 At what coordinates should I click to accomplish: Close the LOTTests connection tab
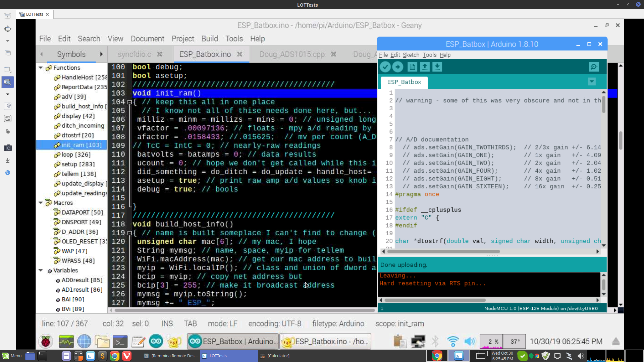(x=47, y=14)
